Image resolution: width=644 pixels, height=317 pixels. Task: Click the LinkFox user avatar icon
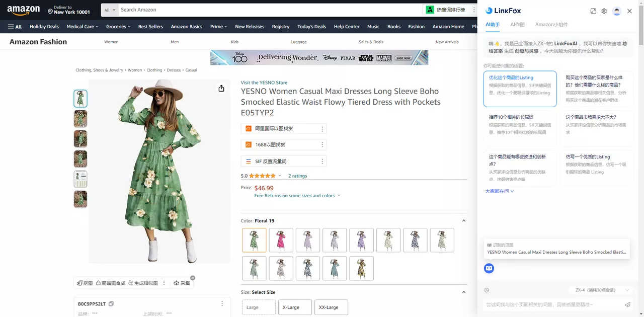click(617, 11)
